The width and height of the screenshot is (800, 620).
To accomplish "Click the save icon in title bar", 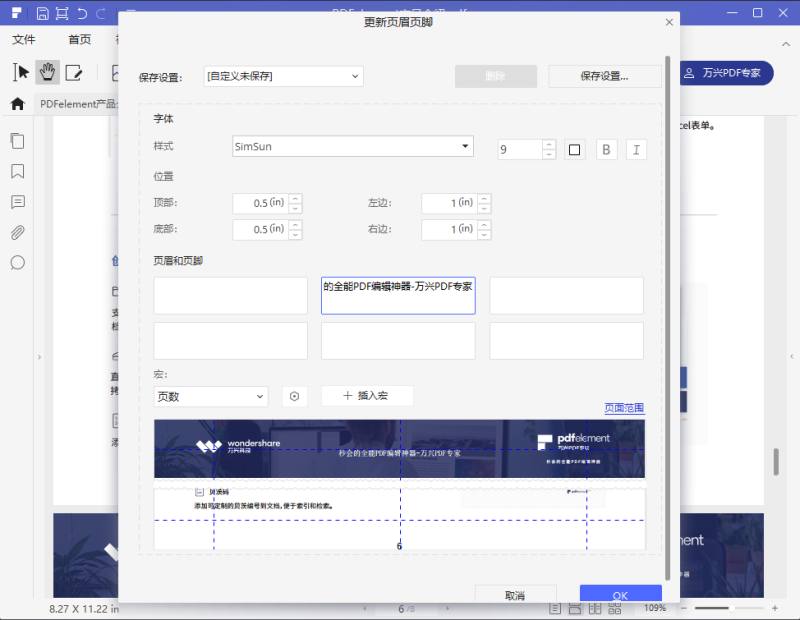I will (x=42, y=13).
